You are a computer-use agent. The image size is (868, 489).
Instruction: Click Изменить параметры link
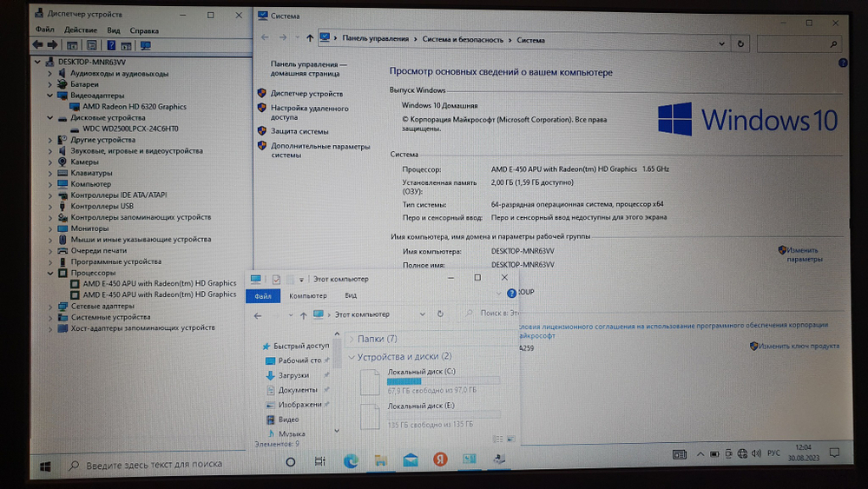coord(804,254)
